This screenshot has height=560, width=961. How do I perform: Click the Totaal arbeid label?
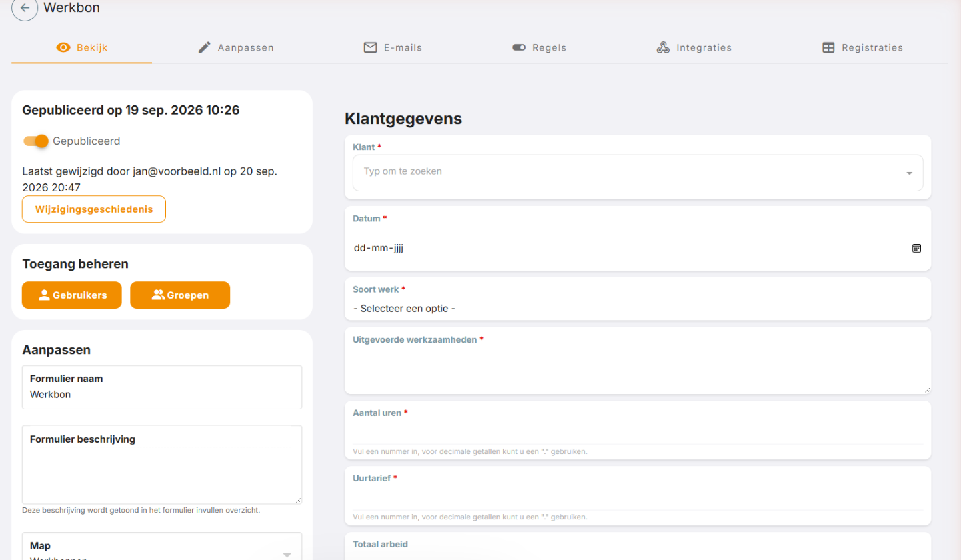(x=380, y=544)
